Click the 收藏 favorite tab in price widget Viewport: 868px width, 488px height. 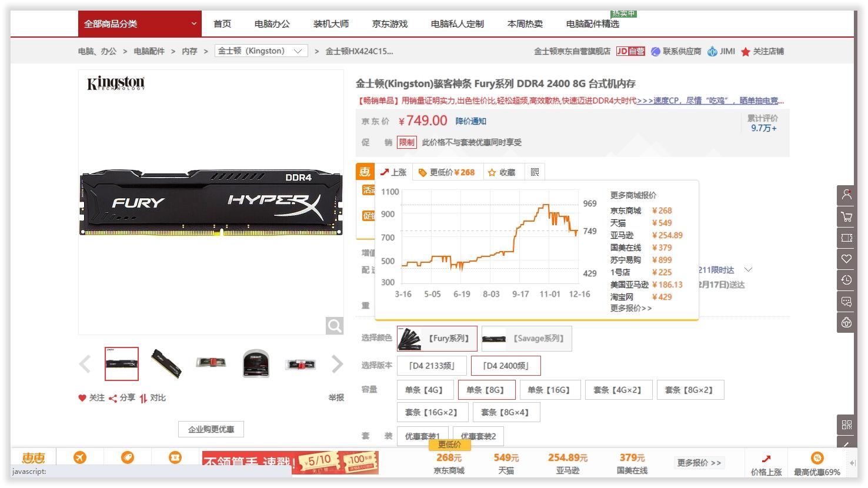click(502, 172)
